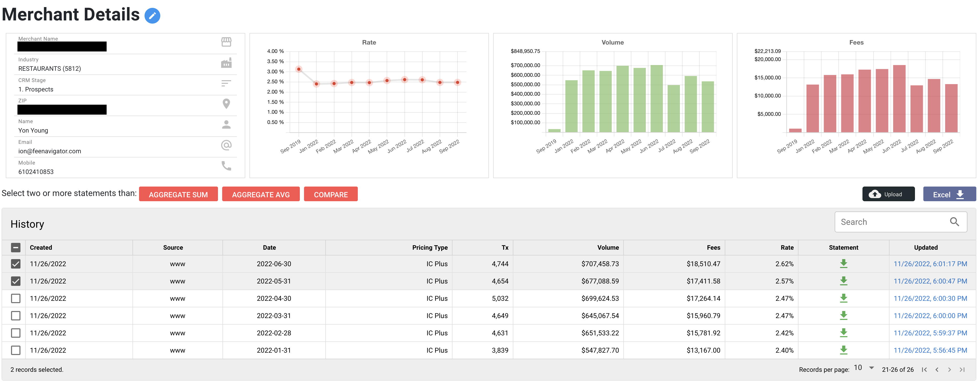Click the phone icon next to Mobile
Screen dimensions: 980x382
click(x=226, y=166)
